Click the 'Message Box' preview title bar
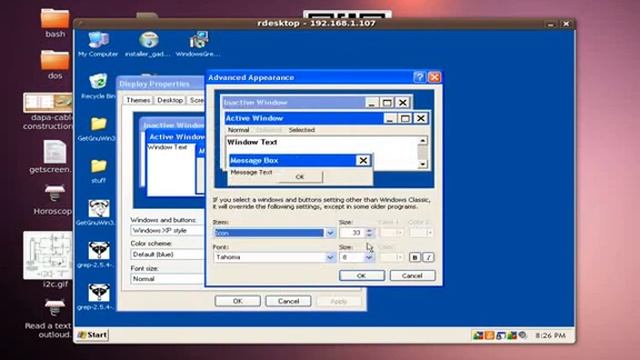This screenshot has width=640, height=360. pos(292,160)
